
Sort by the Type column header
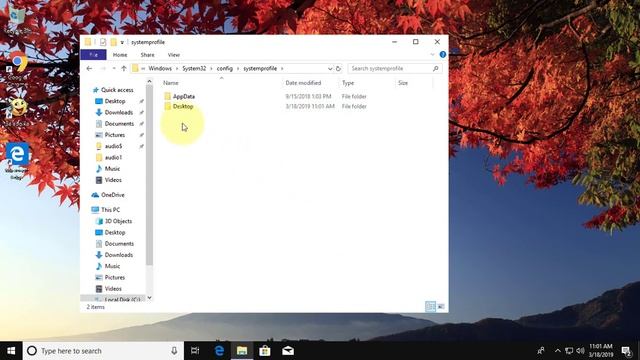pos(348,83)
